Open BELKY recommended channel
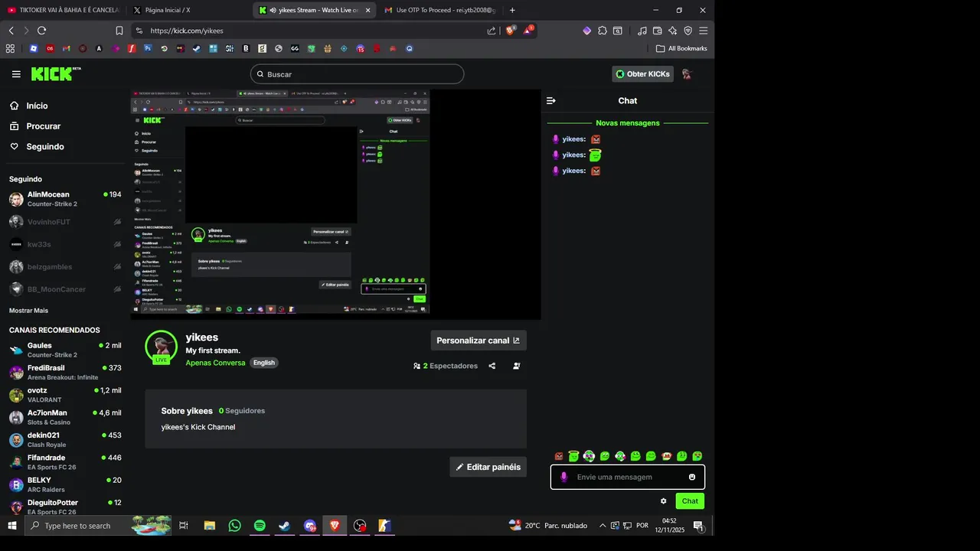980x551 pixels. click(64, 484)
